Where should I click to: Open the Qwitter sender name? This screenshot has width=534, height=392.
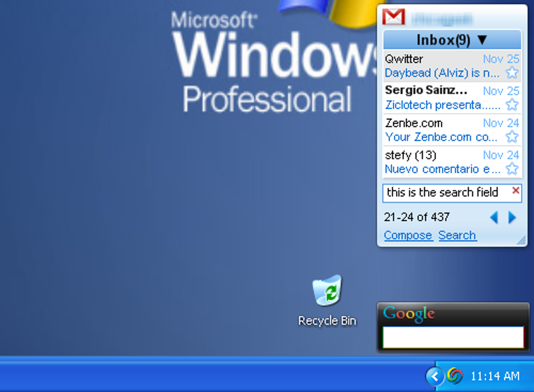[404, 59]
